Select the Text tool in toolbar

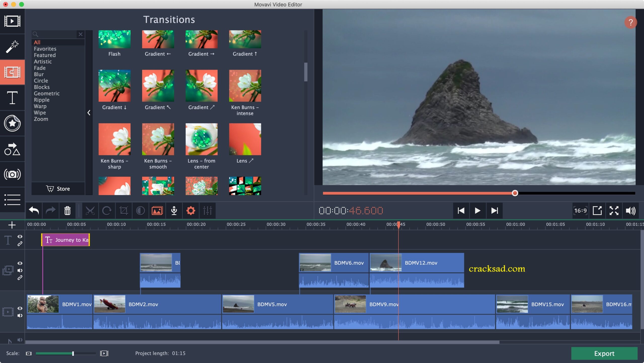tap(12, 97)
